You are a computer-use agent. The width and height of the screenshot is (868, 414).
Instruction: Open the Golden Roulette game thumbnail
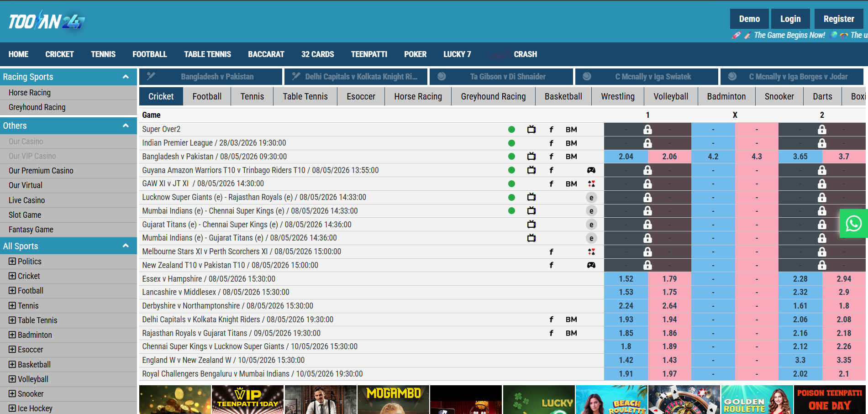pyautogui.click(x=757, y=399)
